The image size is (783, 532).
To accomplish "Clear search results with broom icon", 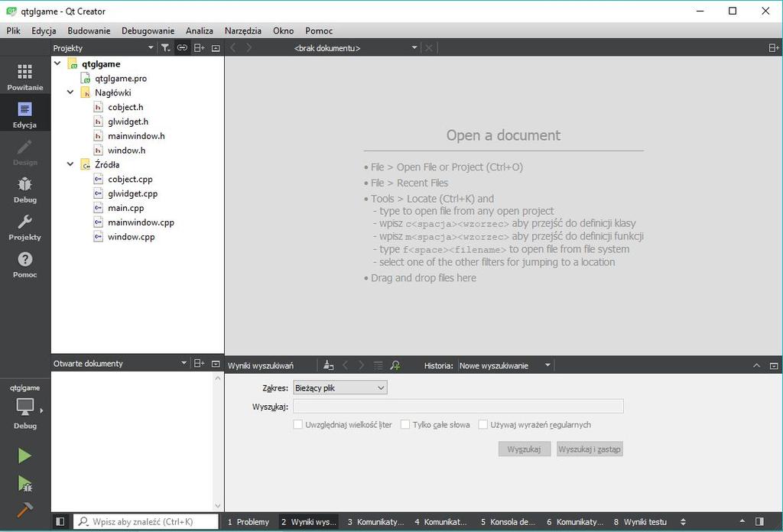I will click(328, 365).
